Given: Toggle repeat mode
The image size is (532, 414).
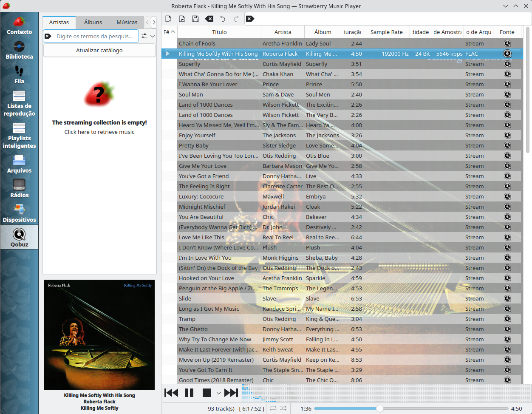Looking at the screenshot, I should pyautogui.click(x=273, y=408).
